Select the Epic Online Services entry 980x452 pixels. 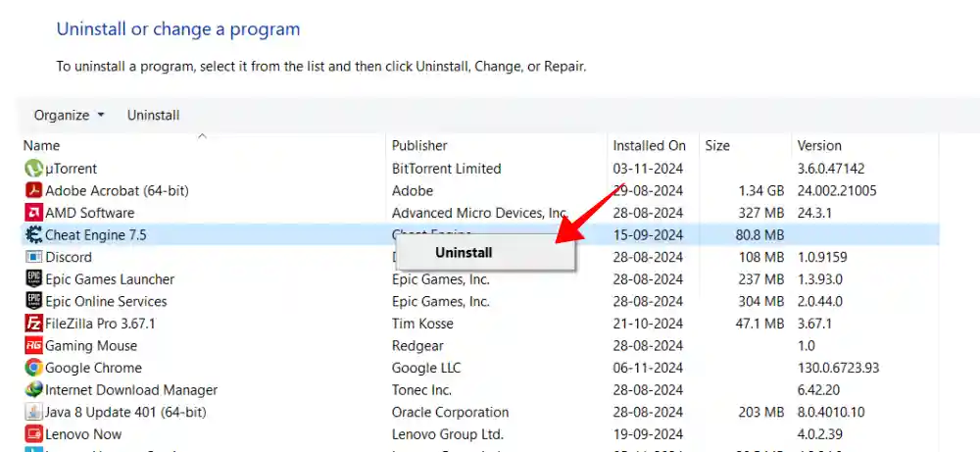pos(106,301)
